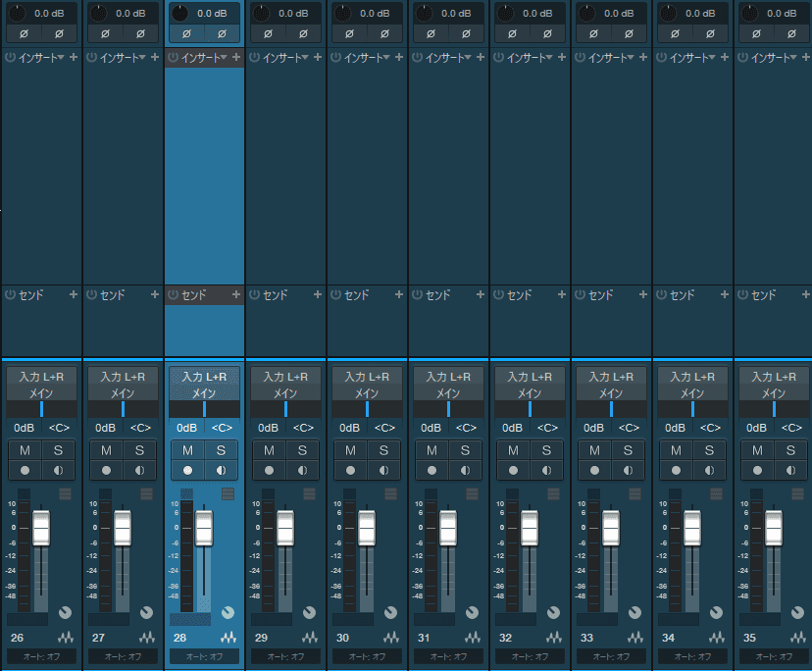Add a send on channel 34
This screenshot has width=812, height=671.
(x=725, y=294)
